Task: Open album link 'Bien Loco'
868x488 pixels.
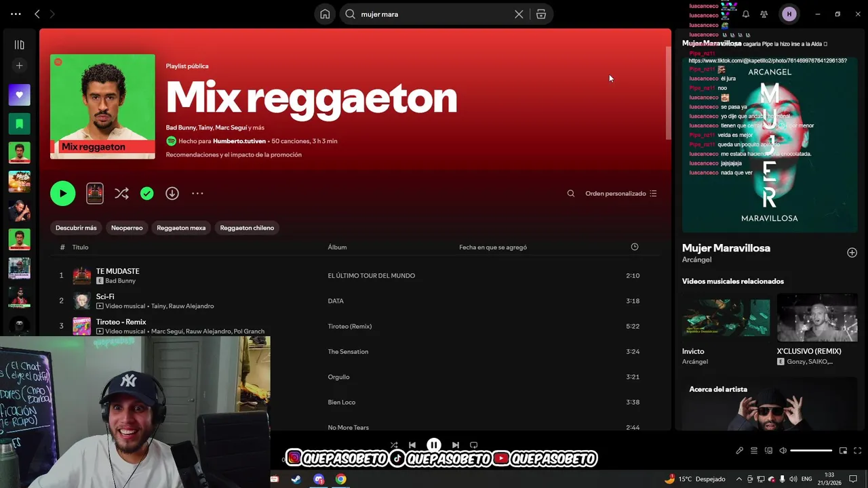Action: point(341,403)
